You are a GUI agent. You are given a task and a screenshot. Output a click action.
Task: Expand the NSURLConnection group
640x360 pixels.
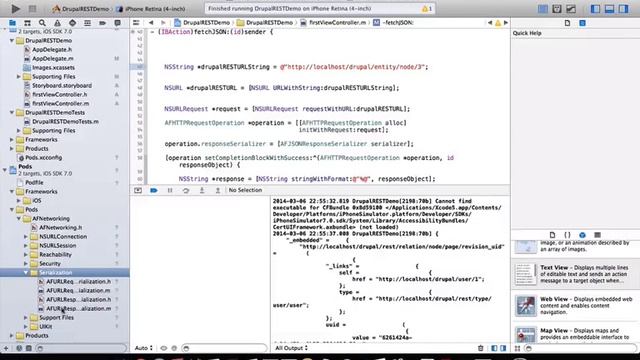[26, 236]
